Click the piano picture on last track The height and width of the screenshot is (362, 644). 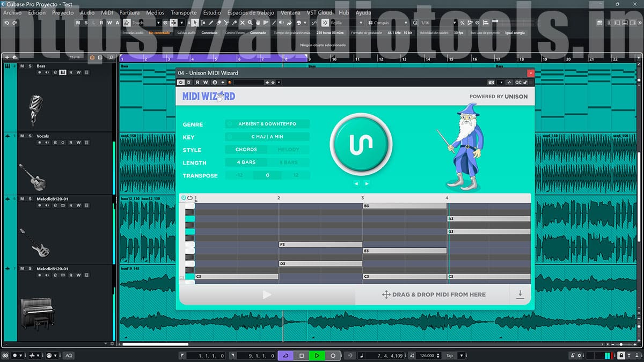pos(37,315)
